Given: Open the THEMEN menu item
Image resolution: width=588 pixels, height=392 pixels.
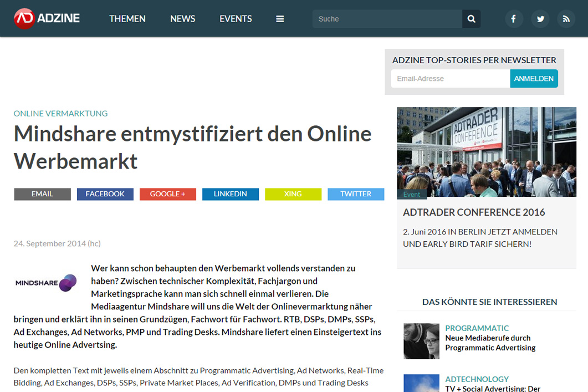Looking at the screenshot, I should point(127,18).
